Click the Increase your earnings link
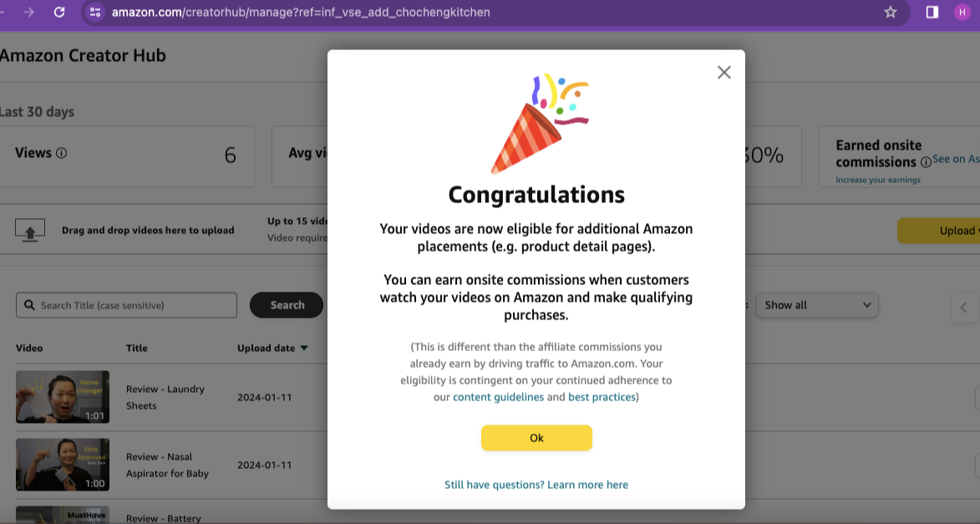Image resolution: width=980 pixels, height=524 pixels. click(x=877, y=180)
